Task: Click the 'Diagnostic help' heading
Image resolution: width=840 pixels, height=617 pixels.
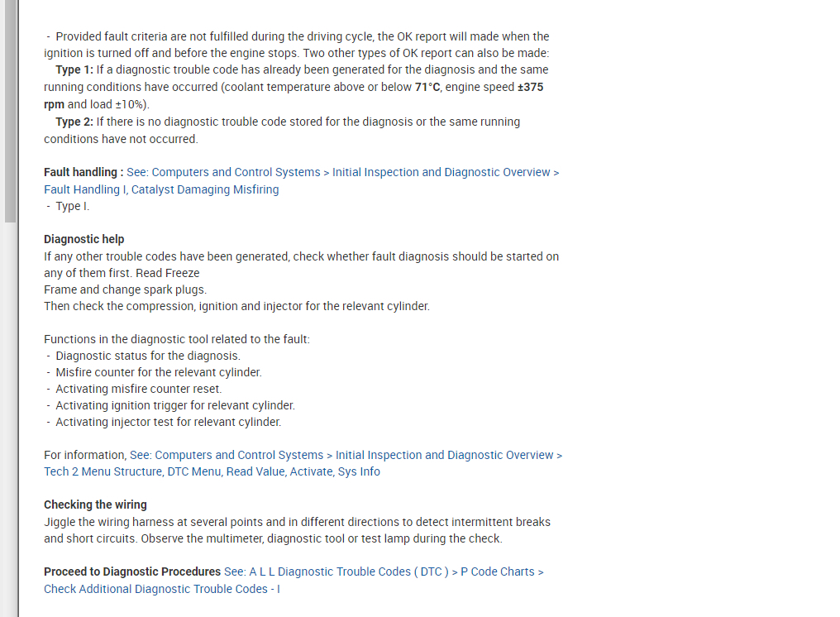Action: click(84, 239)
